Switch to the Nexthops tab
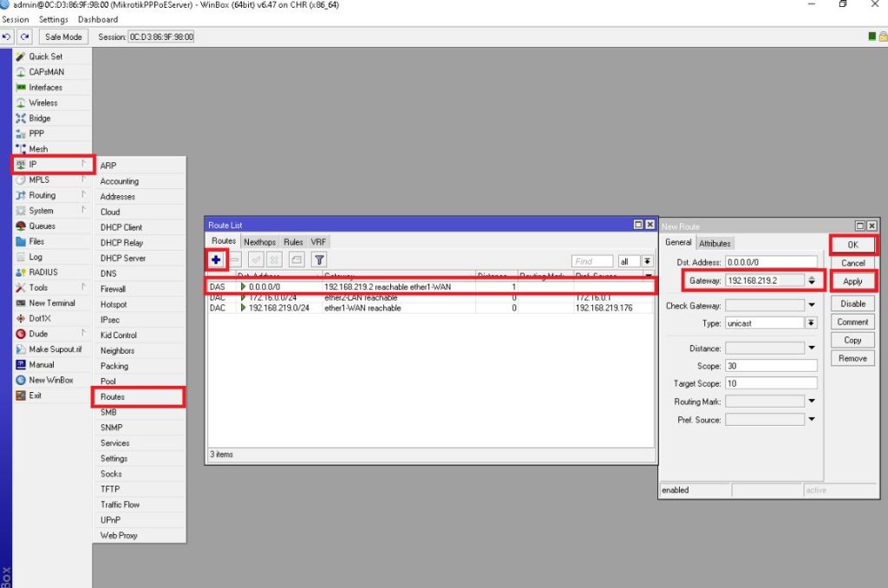The image size is (888, 588). click(259, 242)
